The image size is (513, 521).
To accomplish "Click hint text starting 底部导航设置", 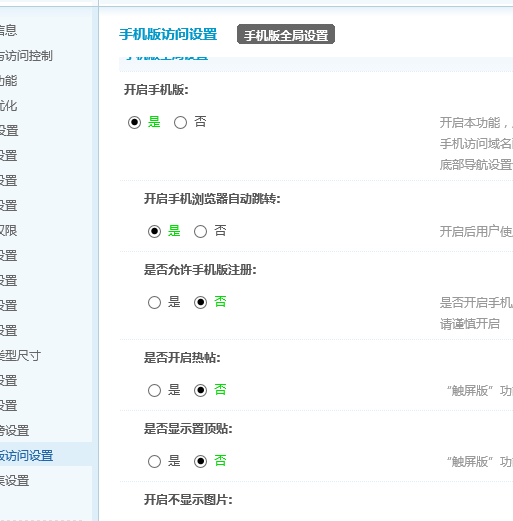I will click(476, 165).
